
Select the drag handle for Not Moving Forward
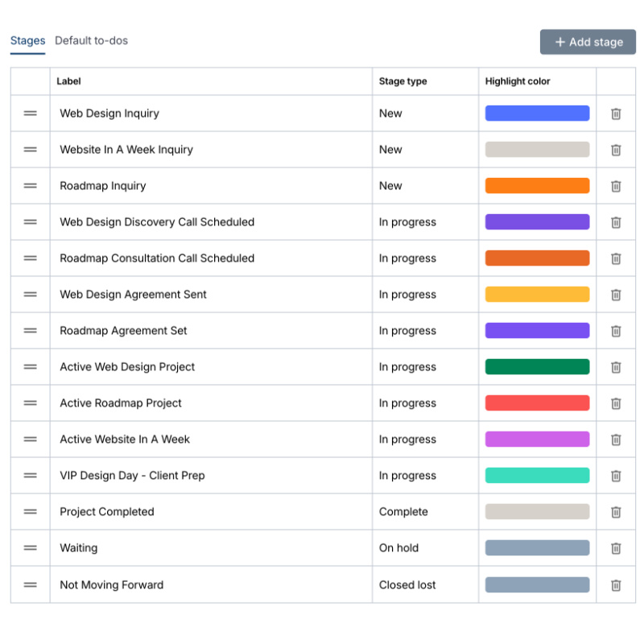coord(30,584)
